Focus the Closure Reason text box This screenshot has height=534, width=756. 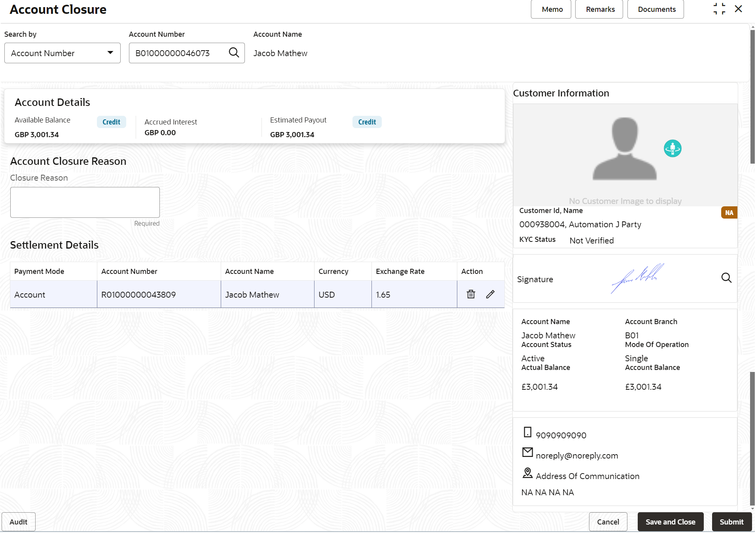85,202
